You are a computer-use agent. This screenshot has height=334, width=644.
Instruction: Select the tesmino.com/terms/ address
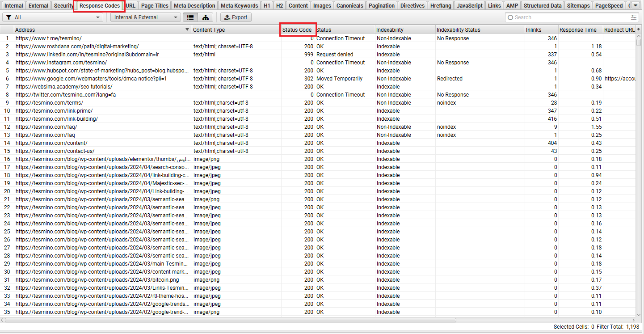(x=50, y=103)
